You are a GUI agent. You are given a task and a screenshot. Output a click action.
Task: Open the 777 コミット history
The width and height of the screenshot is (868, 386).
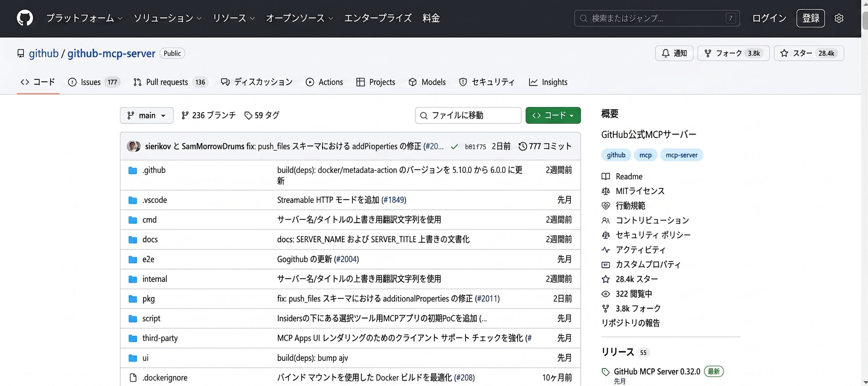click(x=545, y=146)
